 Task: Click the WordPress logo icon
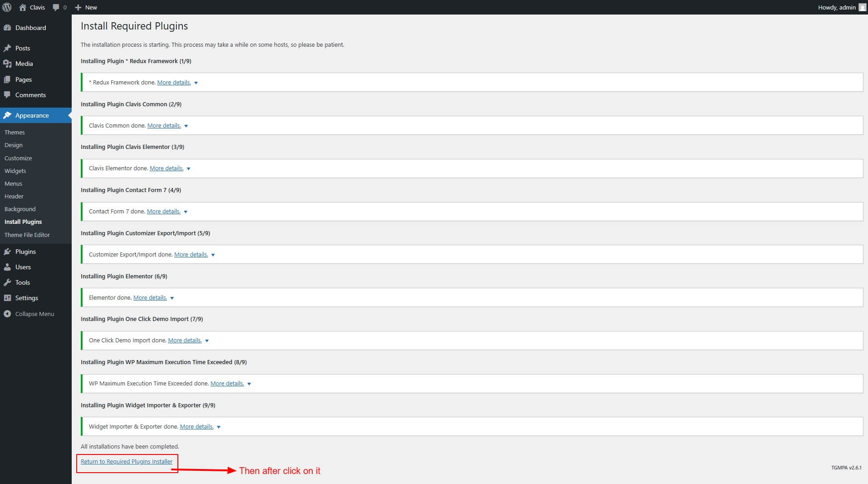(7, 7)
